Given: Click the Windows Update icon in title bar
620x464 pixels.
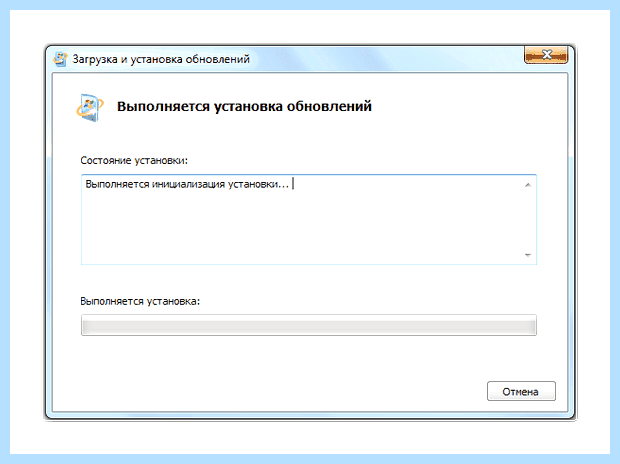Looking at the screenshot, I should click(x=60, y=59).
